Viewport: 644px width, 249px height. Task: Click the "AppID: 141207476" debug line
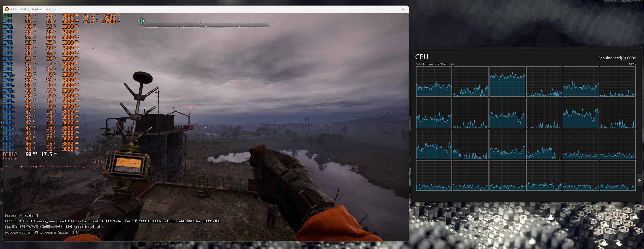tap(54, 227)
